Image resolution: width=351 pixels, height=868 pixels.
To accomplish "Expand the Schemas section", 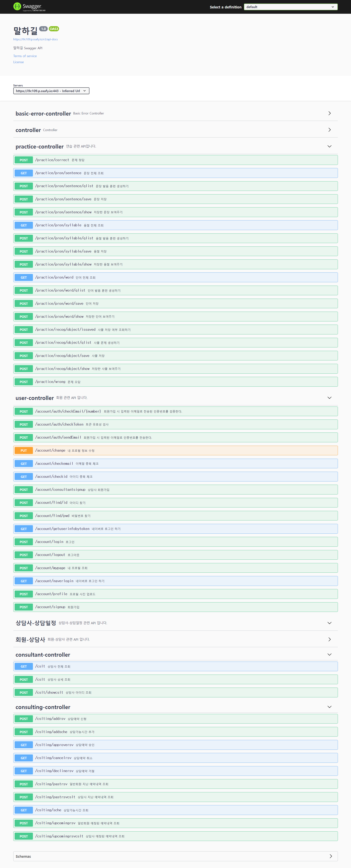I will click(x=331, y=856).
